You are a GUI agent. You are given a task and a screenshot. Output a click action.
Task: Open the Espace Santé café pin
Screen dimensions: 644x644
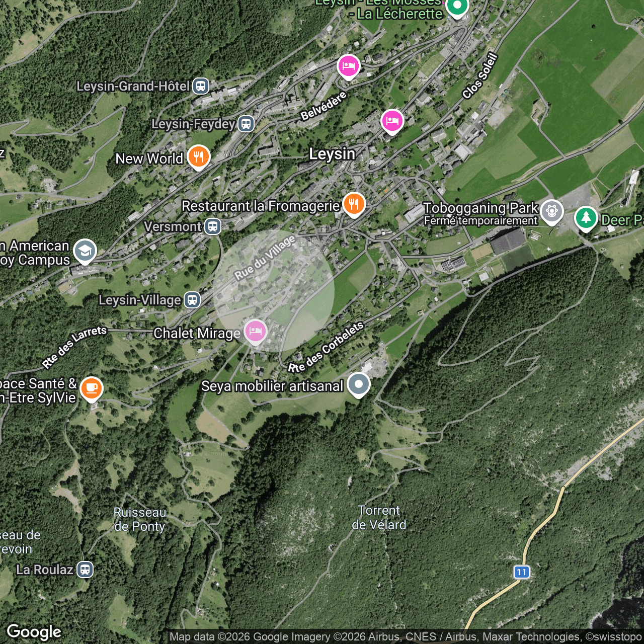92,388
